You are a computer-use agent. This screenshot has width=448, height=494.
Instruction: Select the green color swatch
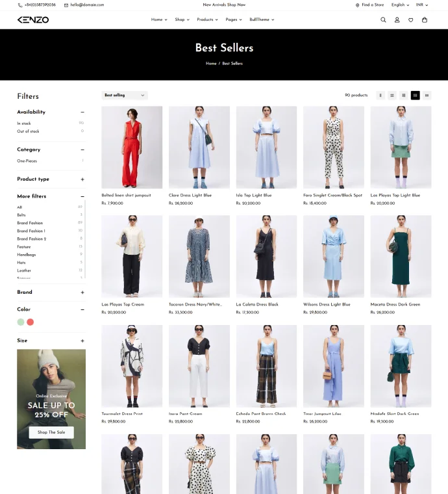click(21, 322)
